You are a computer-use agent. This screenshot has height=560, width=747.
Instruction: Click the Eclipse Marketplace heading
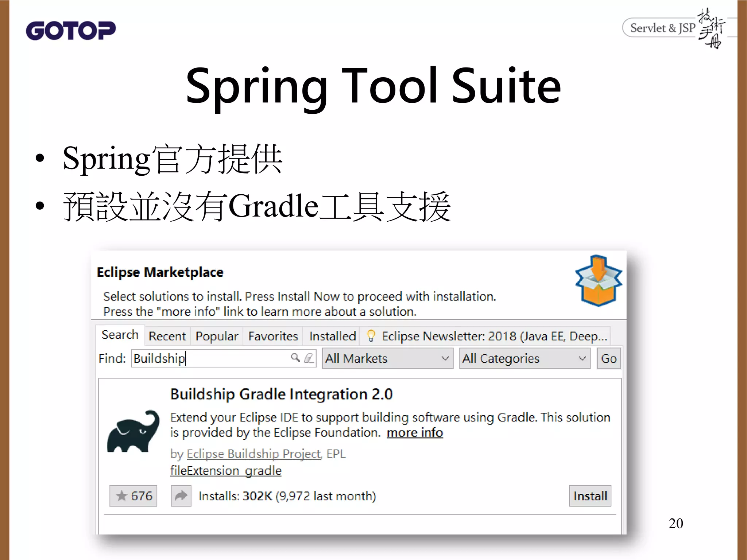coord(160,272)
